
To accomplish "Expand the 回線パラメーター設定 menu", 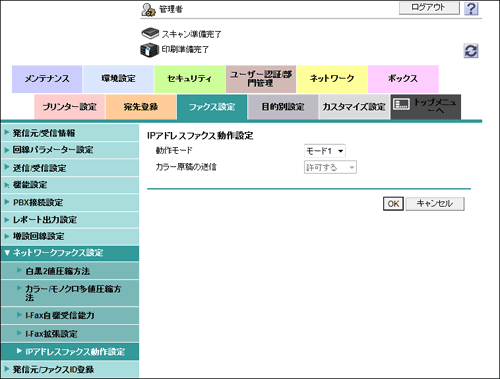I will (70, 150).
